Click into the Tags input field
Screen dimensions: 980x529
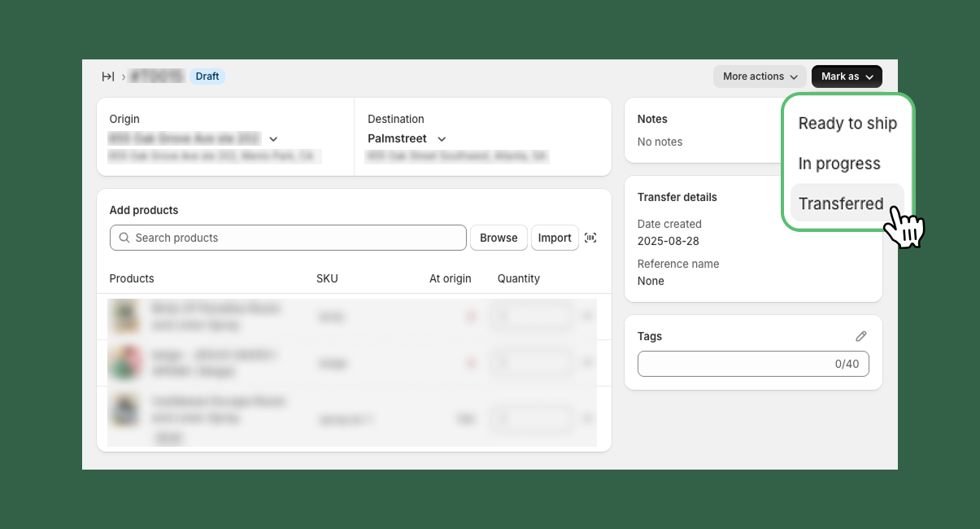click(732, 364)
